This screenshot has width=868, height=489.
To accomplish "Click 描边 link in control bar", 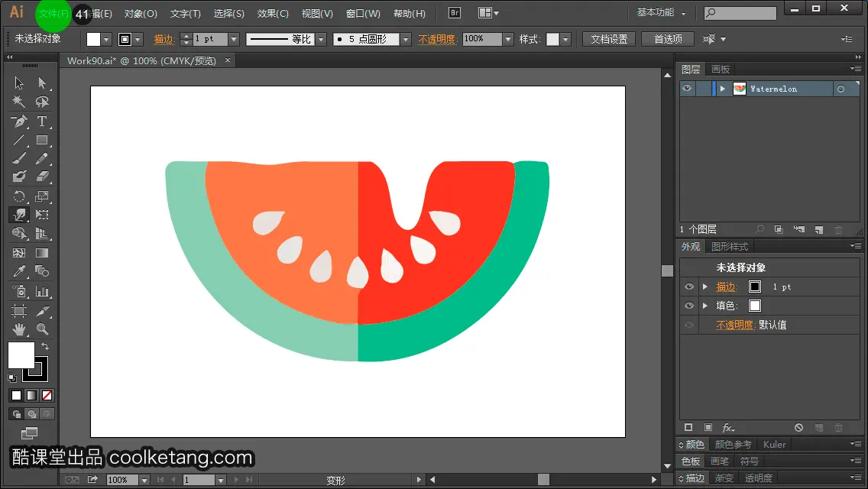I will point(164,39).
